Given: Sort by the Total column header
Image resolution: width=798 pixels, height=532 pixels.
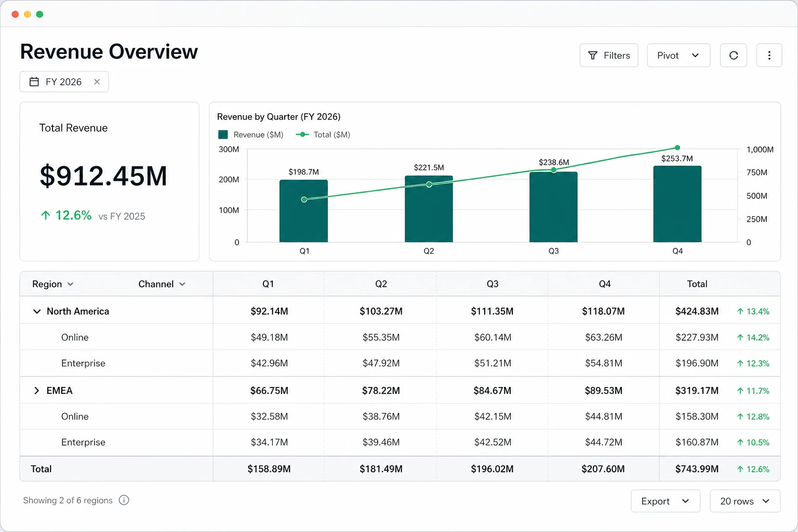Looking at the screenshot, I should point(697,284).
